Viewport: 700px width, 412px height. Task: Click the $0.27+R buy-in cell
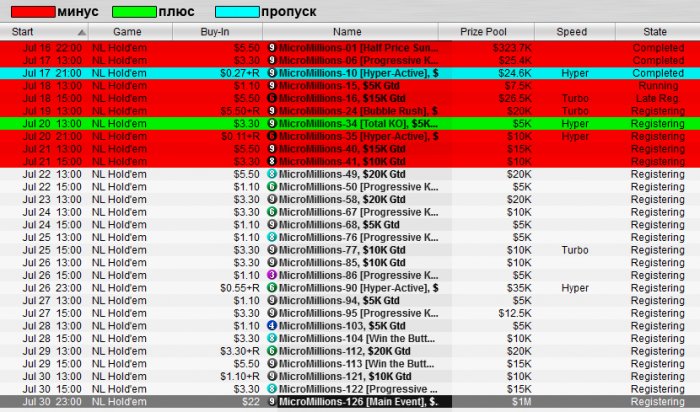240,73
